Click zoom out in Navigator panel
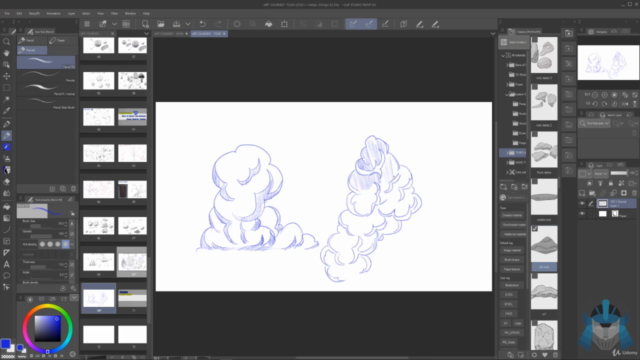This screenshot has height=360, width=640. 595,95
